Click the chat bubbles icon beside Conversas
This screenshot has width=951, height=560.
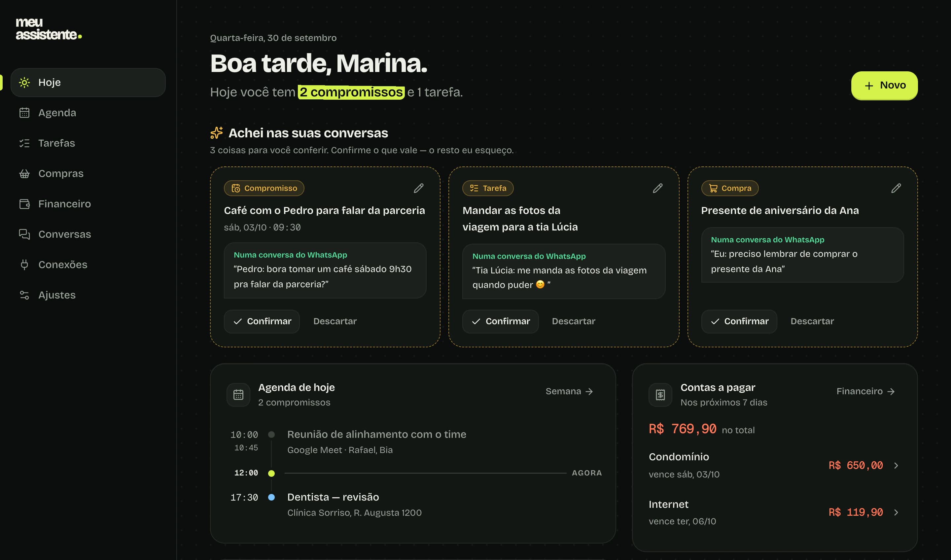(x=24, y=234)
